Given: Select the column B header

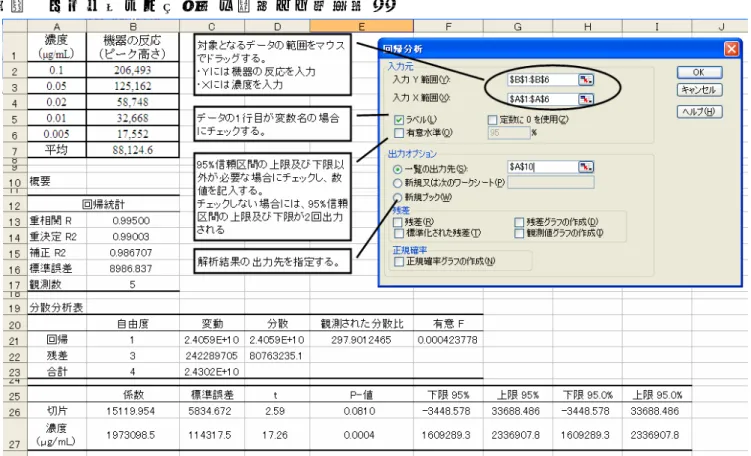Looking at the screenshot, I should [x=133, y=26].
